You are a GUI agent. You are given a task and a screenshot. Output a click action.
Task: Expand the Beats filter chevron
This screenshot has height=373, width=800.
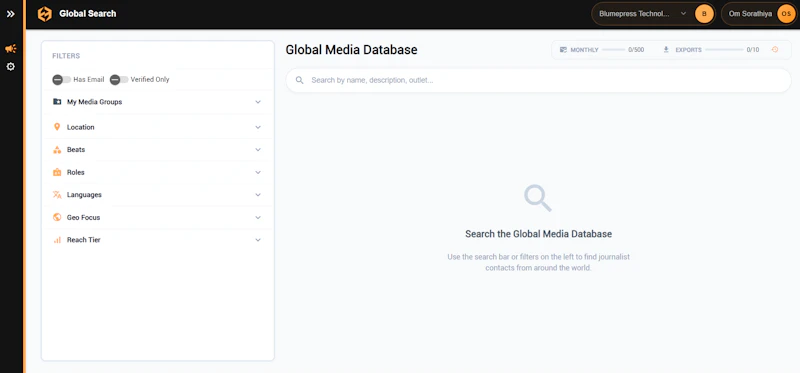point(258,150)
